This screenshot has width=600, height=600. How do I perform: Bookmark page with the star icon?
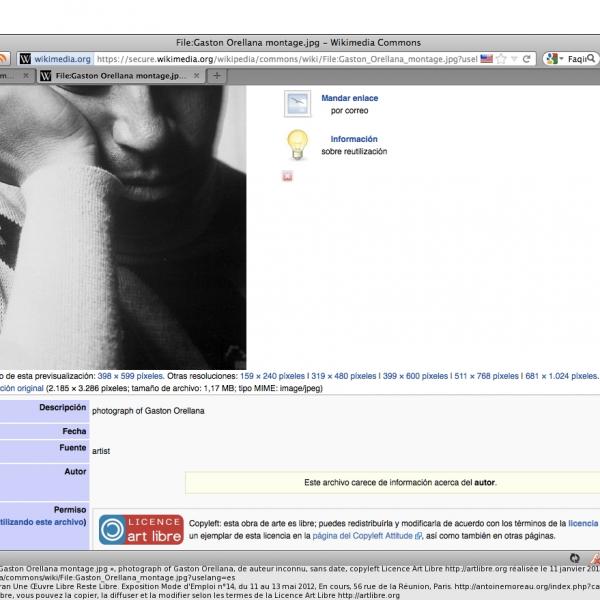(x=501, y=59)
